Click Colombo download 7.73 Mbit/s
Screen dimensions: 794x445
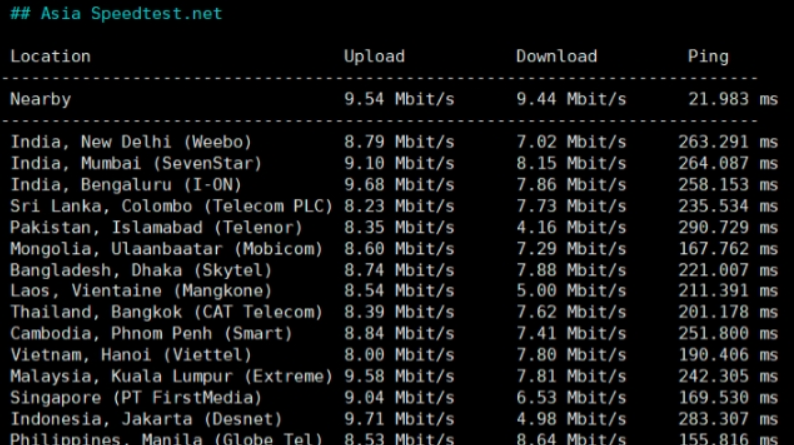click(x=571, y=206)
